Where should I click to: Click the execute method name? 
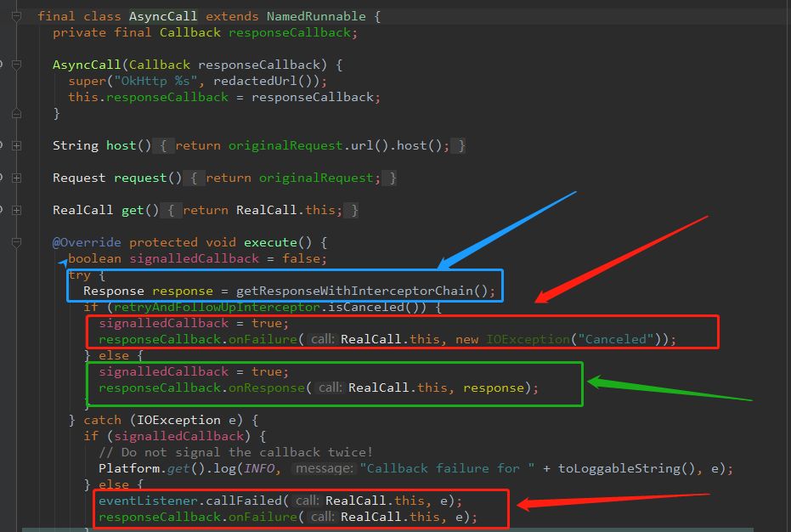click(270, 243)
